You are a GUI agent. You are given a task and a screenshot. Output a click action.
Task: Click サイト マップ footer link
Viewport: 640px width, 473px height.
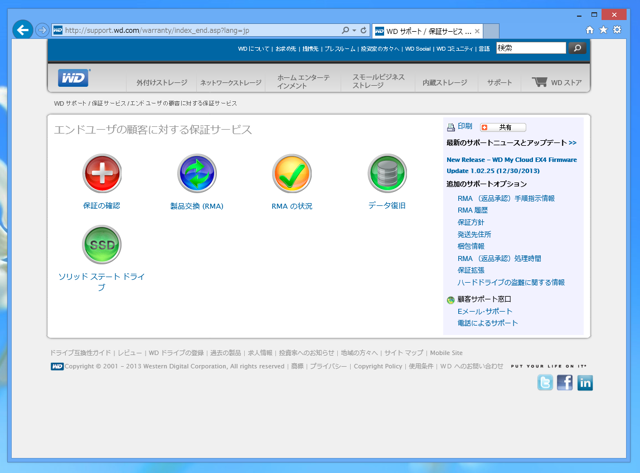tap(403, 353)
